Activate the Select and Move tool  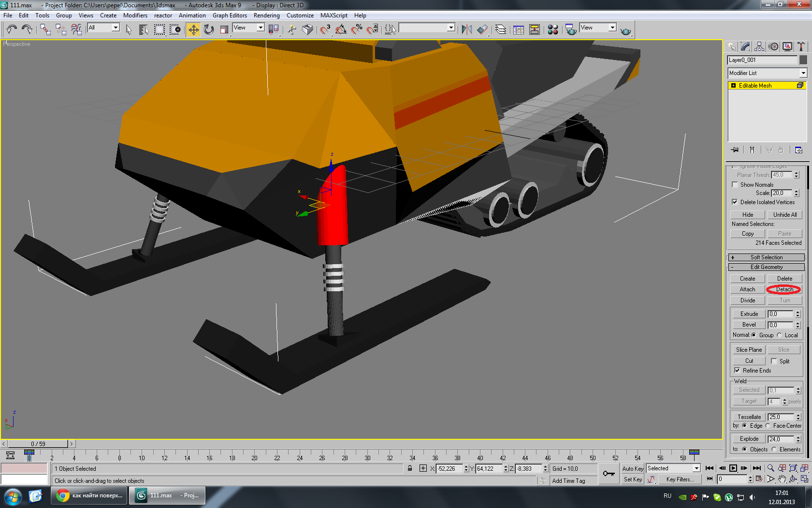coord(193,30)
